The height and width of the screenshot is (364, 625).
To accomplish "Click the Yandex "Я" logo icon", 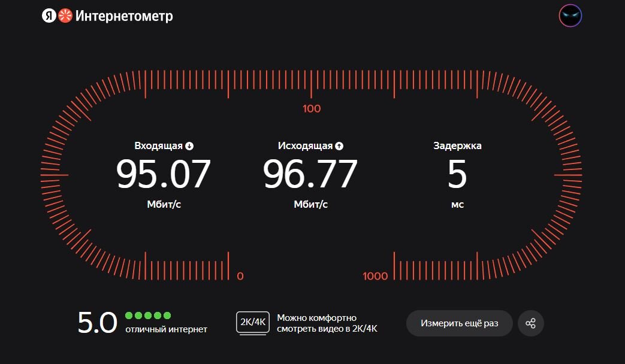I will pos(49,16).
